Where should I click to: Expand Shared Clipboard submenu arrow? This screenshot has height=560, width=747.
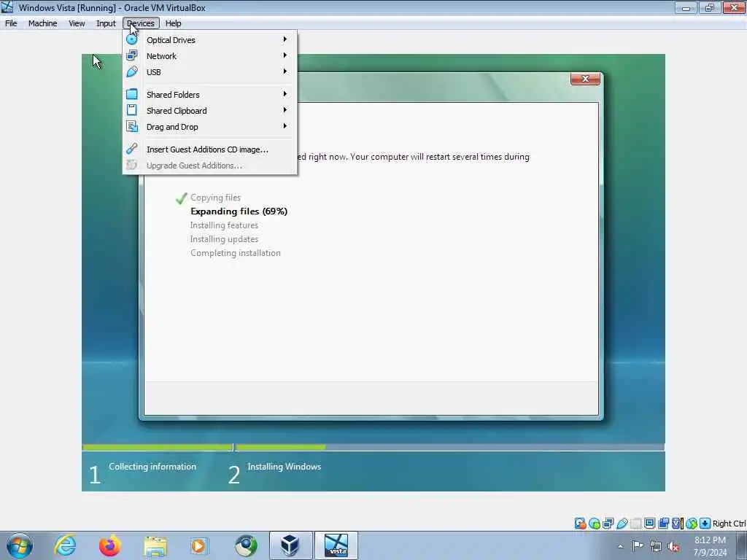[285, 110]
